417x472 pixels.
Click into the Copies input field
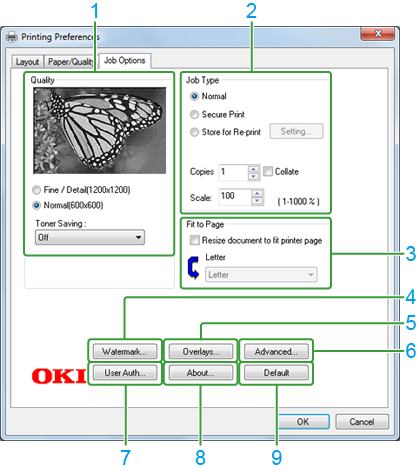coord(233,172)
